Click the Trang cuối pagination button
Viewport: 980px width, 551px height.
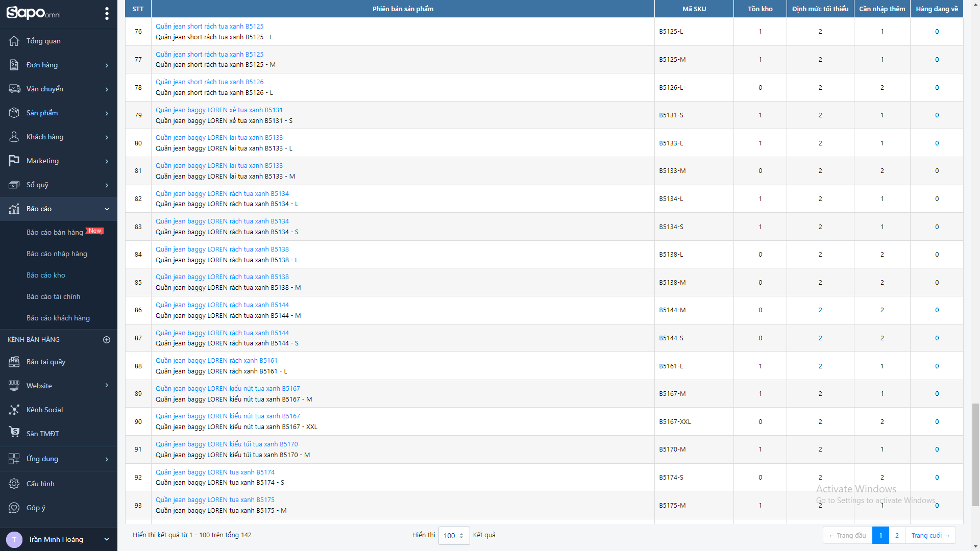930,535
